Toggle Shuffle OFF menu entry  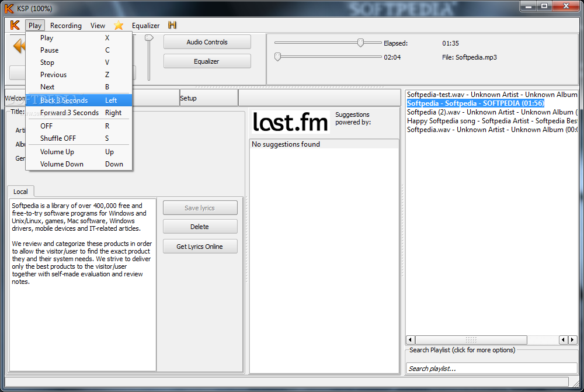[x=79, y=138]
